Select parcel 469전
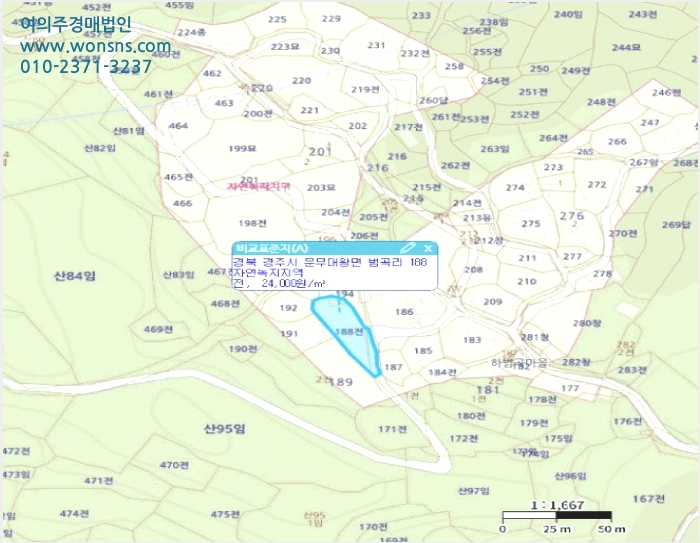 pos(158,330)
